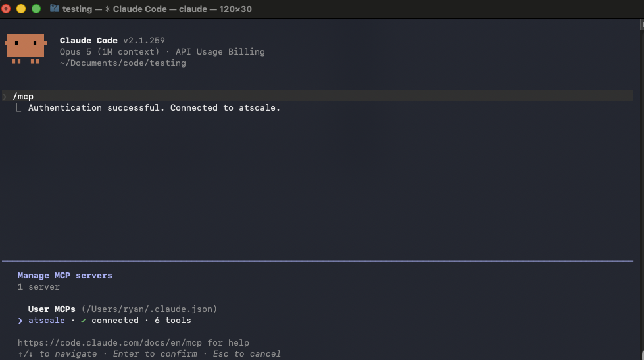Viewport: 644px width, 360px height.
Task: Click the '1 server' count text
Action: (39, 287)
